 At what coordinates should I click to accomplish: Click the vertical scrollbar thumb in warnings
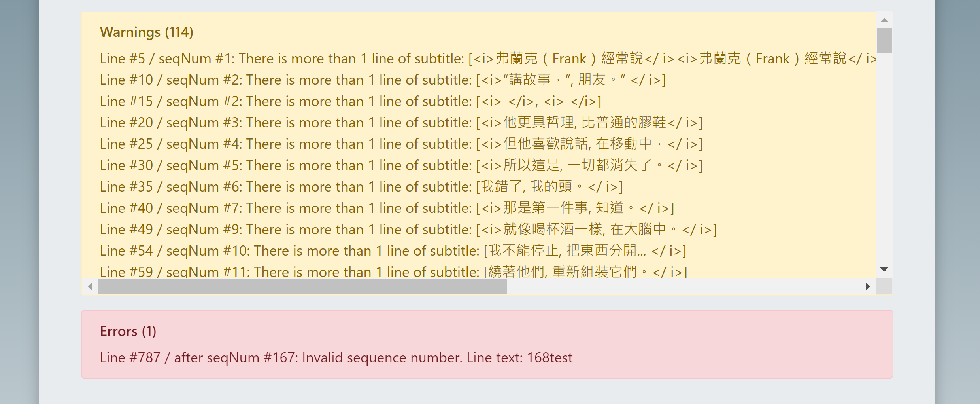coord(884,40)
